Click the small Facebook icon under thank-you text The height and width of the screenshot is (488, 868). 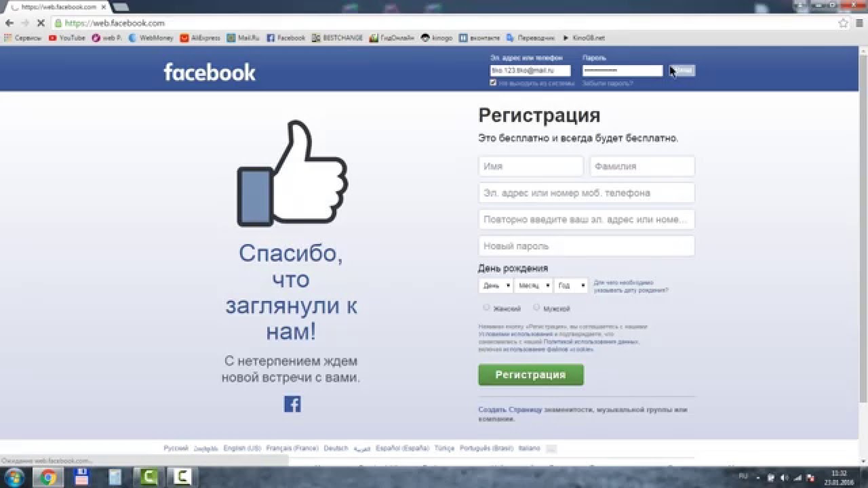[x=292, y=404]
